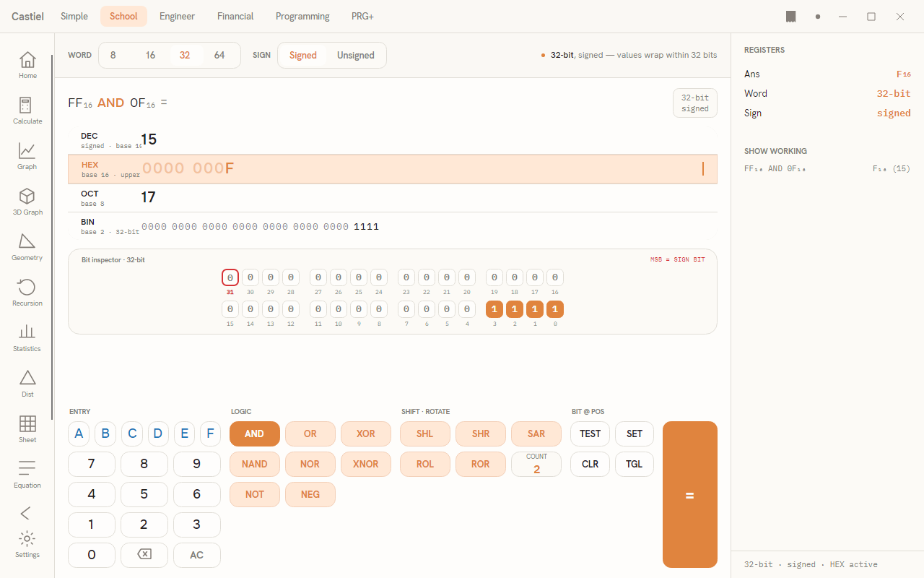Click the NOT logic button
Image resolution: width=924 pixels, height=578 pixels.
[254, 494]
